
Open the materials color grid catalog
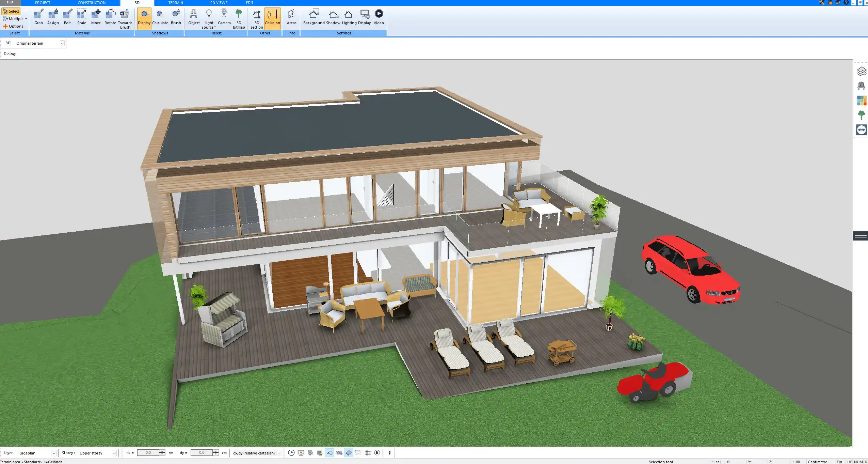[861, 100]
